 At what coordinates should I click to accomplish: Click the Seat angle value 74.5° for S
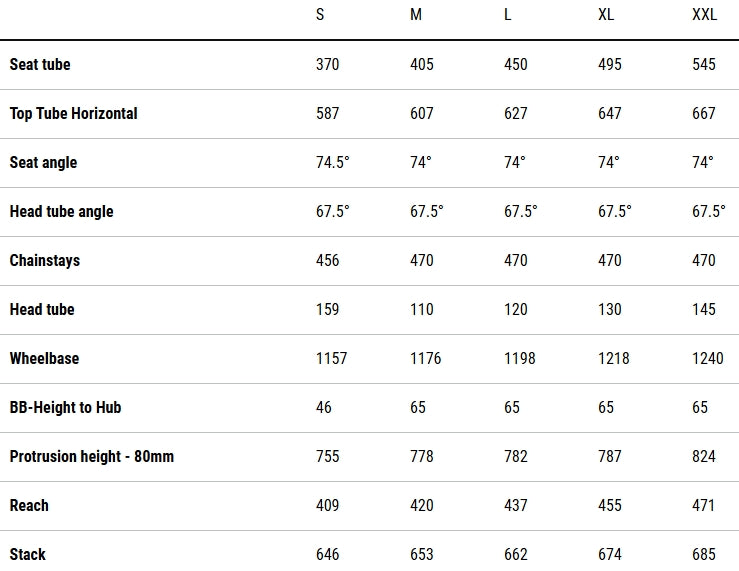(333, 162)
